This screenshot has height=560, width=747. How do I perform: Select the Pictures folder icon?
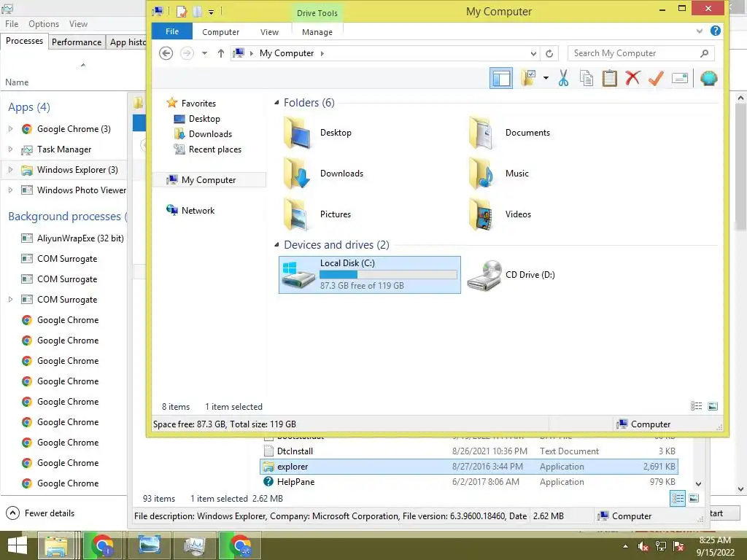pos(296,214)
